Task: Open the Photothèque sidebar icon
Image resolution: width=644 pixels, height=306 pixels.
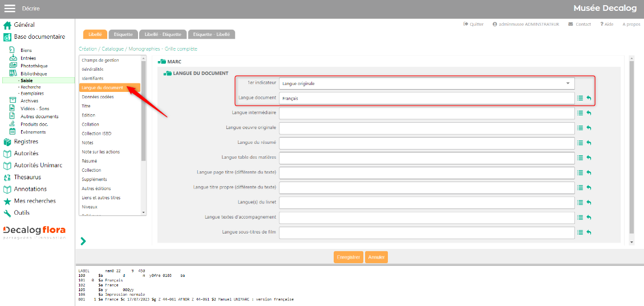Action: tap(13, 66)
